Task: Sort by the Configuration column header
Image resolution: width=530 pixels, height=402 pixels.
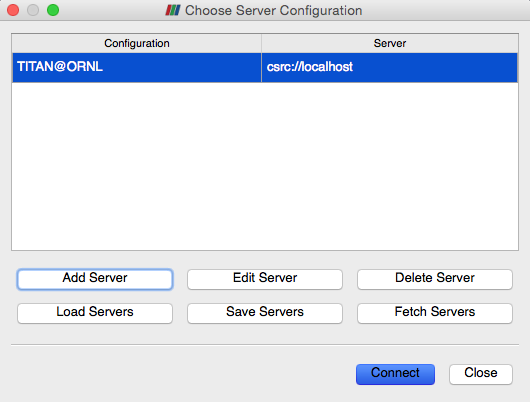Action: (x=137, y=43)
